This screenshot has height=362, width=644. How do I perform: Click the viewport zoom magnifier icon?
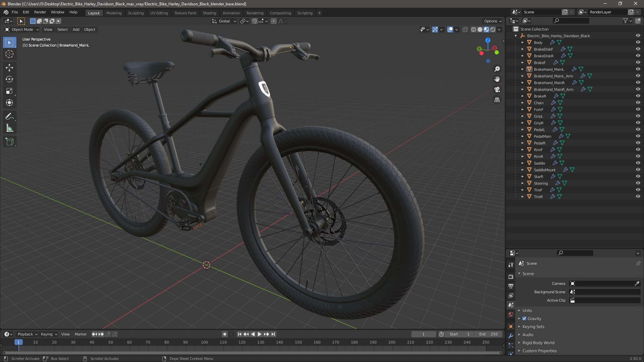(497, 69)
